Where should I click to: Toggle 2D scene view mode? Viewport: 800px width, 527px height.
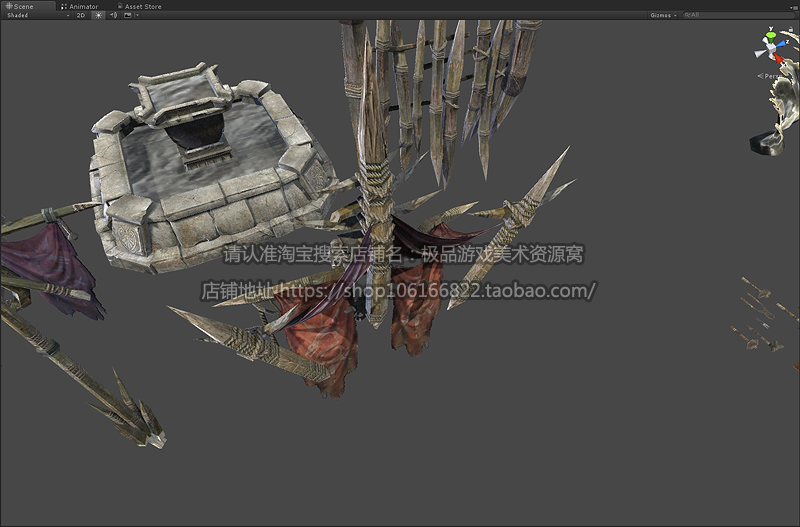click(81, 15)
